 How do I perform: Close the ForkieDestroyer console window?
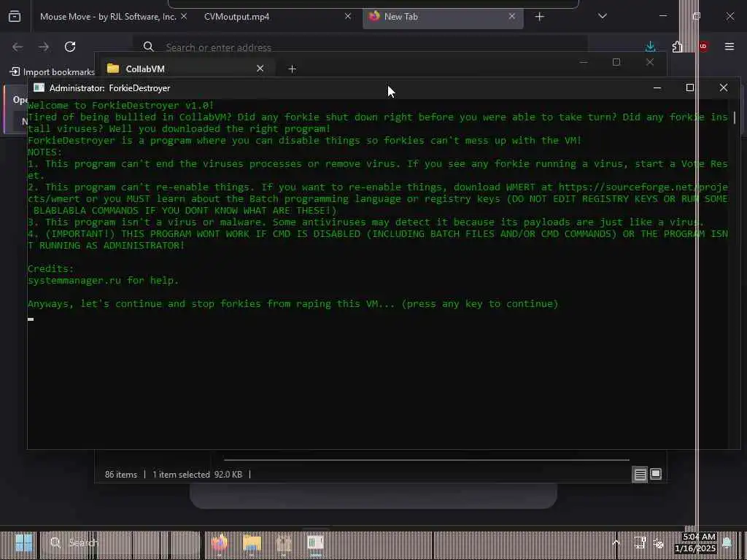click(723, 88)
